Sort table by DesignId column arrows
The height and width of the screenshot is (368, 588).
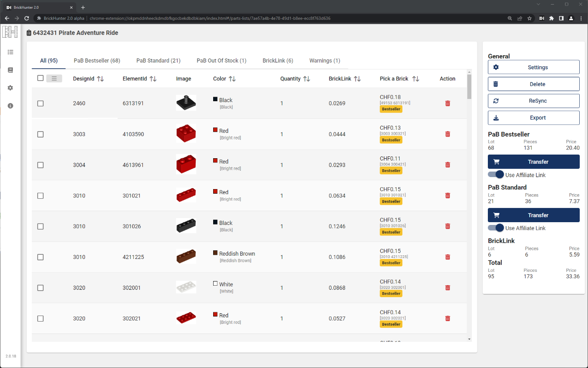click(101, 79)
